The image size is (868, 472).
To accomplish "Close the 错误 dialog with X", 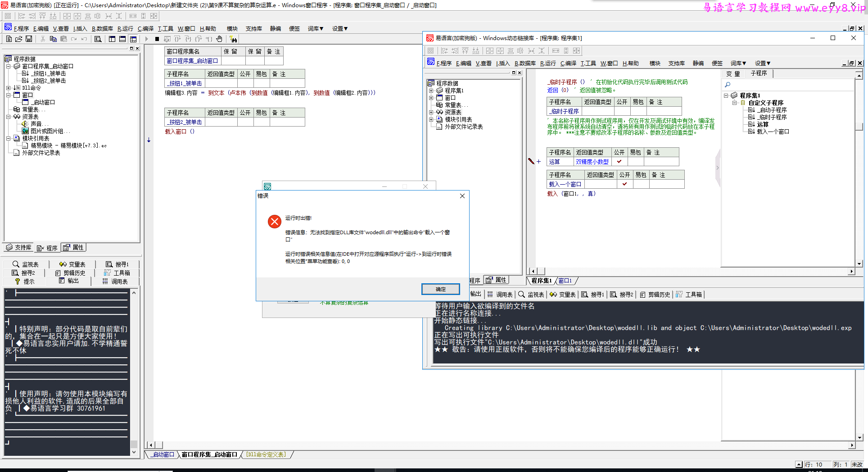I will 462,196.
